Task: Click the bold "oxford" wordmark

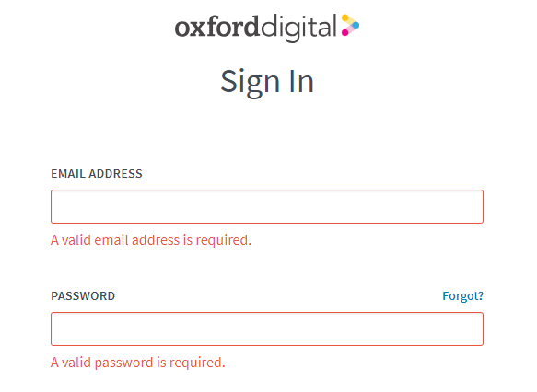Action: [216, 27]
